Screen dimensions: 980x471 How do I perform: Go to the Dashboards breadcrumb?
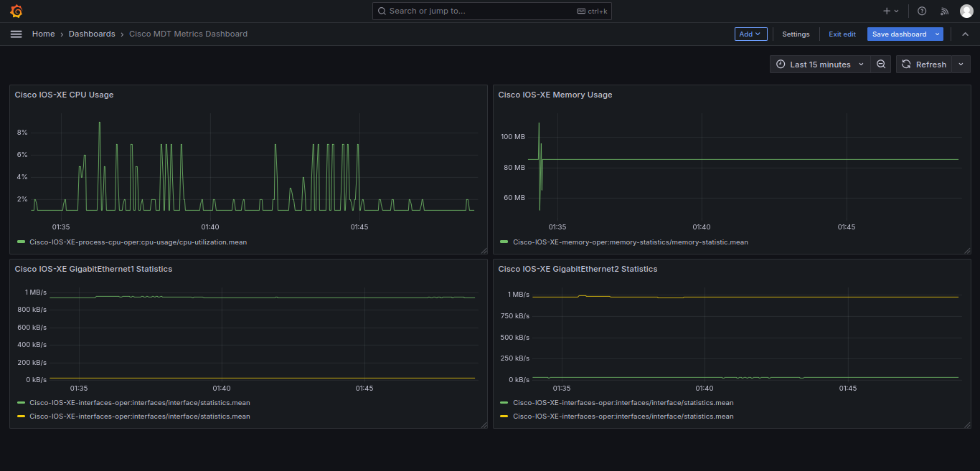92,34
